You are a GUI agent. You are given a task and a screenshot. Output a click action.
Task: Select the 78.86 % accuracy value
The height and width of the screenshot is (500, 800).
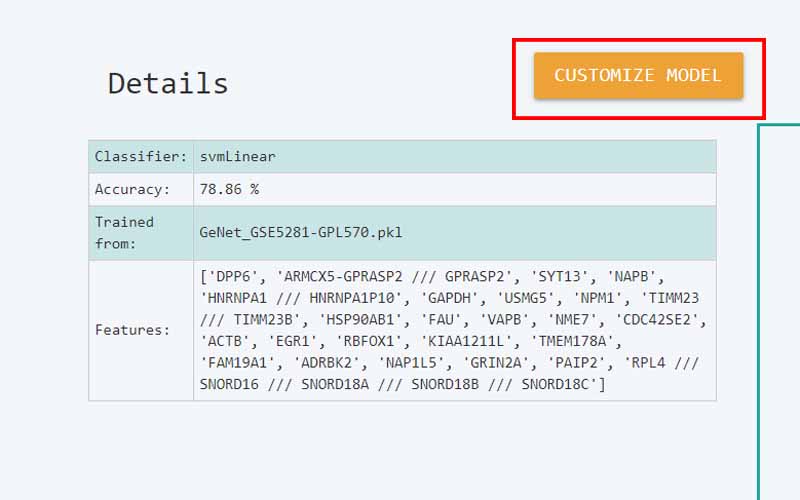(x=229, y=189)
